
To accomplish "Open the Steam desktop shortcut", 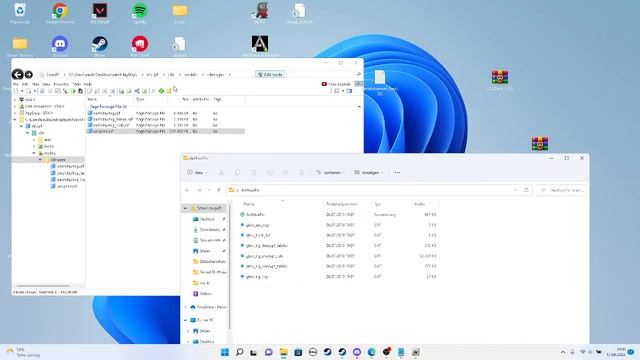I will tap(100, 46).
